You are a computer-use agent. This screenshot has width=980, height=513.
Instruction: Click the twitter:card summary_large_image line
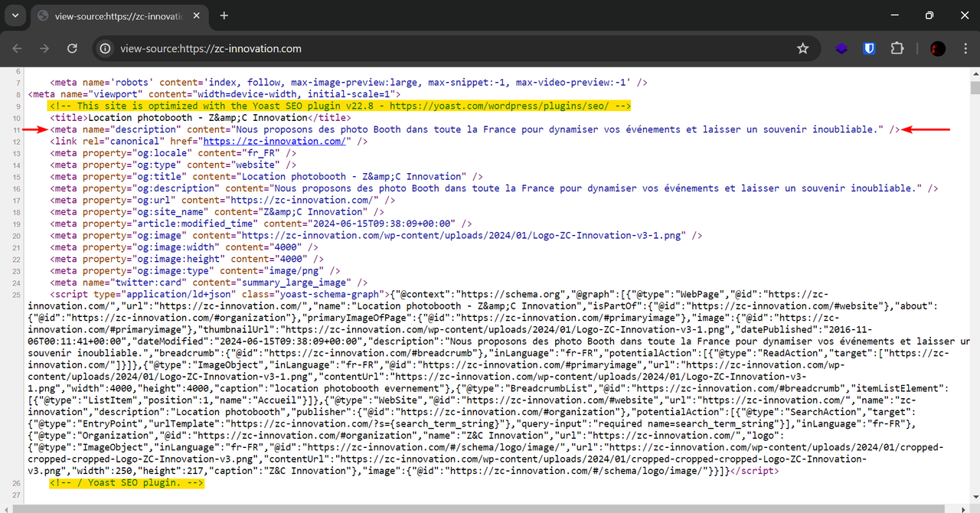click(x=209, y=282)
